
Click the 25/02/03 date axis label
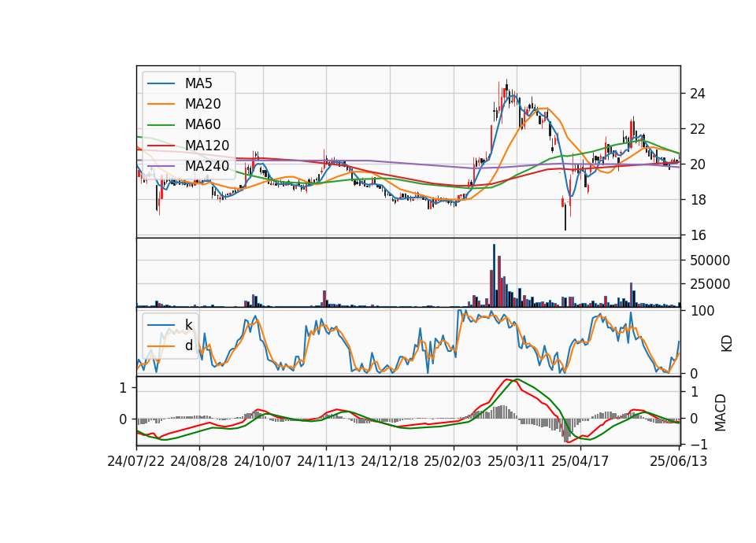tap(453, 461)
